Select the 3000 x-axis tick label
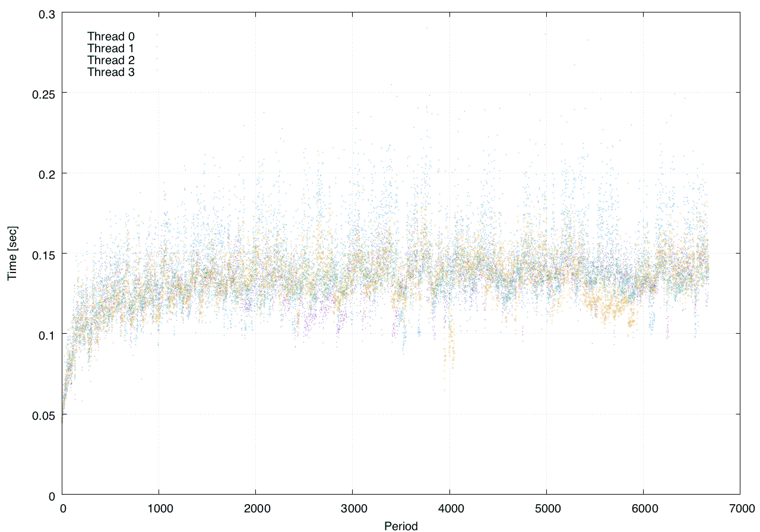 [353, 509]
